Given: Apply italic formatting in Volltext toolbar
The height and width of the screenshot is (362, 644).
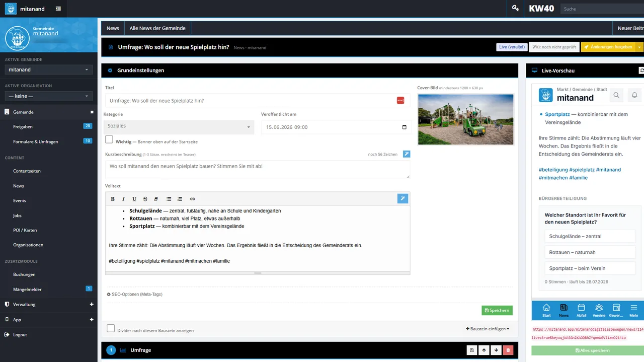Looking at the screenshot, I should (123, 199).
